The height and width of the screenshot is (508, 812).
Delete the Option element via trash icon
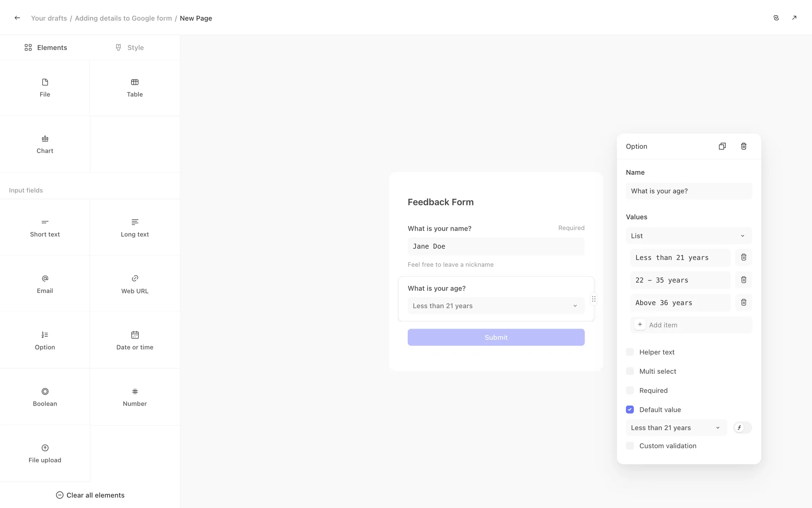(x=743, y=146)
